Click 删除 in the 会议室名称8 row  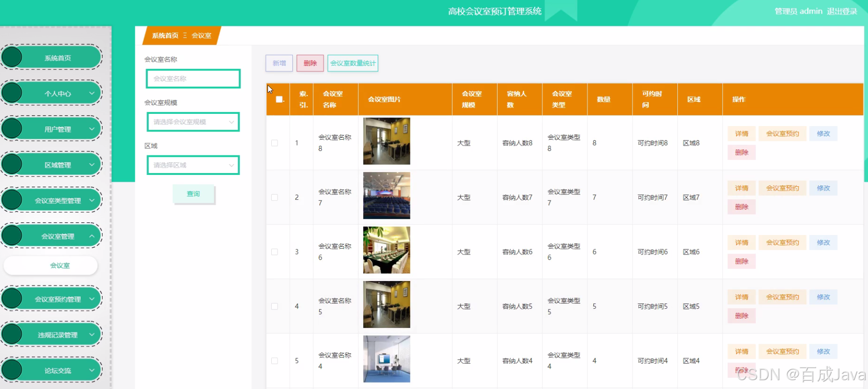coord(741,152)
